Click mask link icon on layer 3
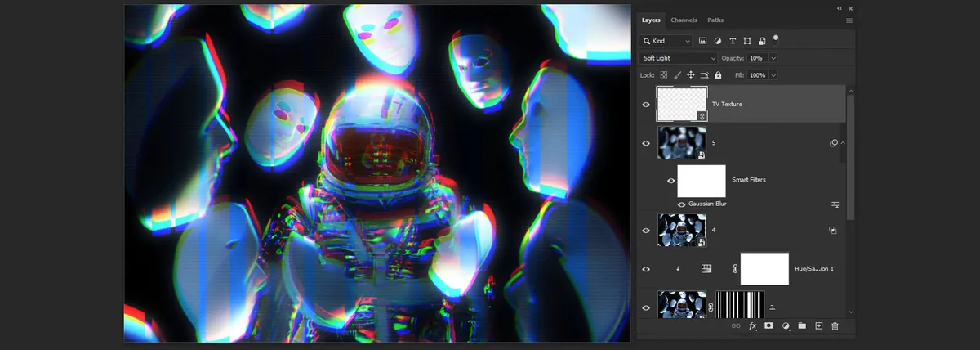Viewport: 980px width, 350px height. pyautogui.click(x=710, y=307)
